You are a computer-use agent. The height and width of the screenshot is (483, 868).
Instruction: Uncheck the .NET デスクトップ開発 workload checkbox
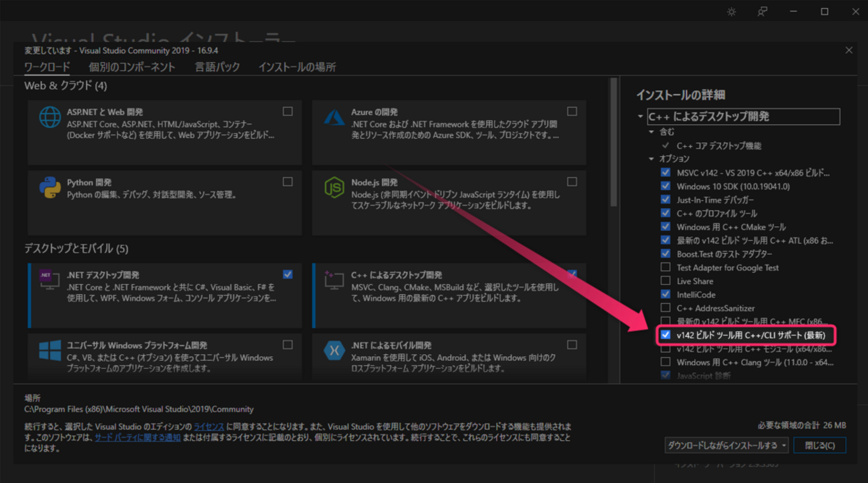point(288,274)
